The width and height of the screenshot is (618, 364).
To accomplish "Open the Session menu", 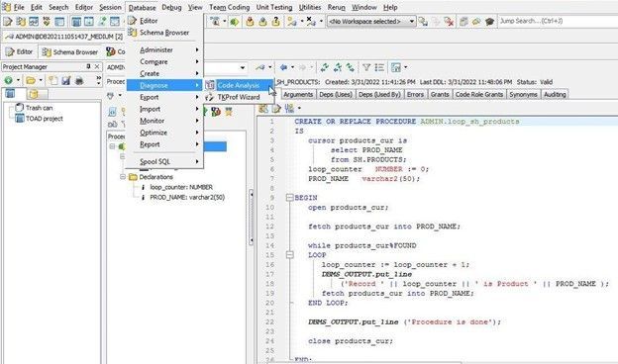I will click(x=110, y=7).
